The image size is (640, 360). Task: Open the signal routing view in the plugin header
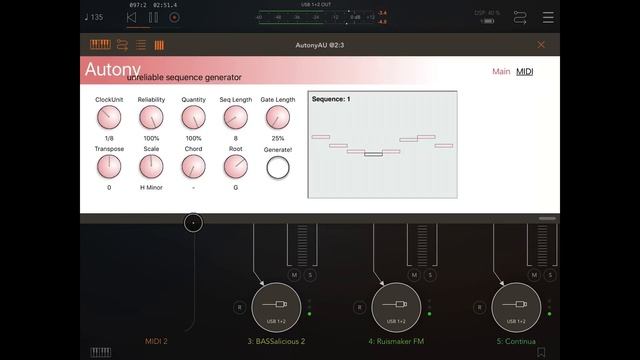click(122, 45)
